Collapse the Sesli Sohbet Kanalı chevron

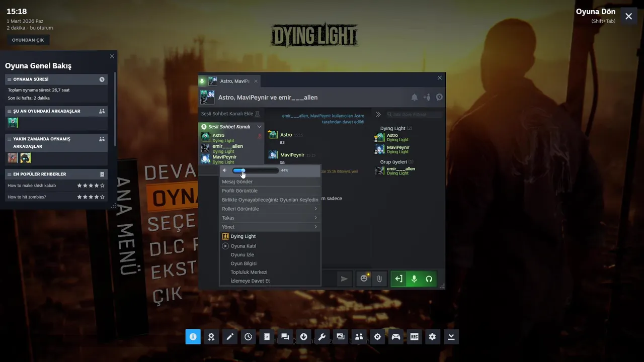coord(259,127)
